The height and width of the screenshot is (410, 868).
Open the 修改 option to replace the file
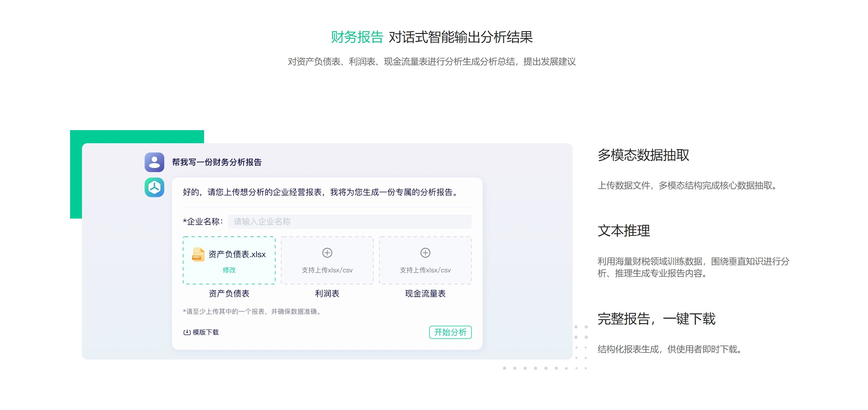coord(230,270)
